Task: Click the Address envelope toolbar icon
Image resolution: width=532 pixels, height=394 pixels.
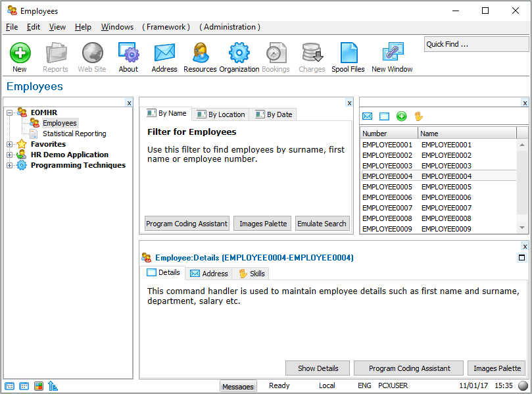Action: (164, 53)
